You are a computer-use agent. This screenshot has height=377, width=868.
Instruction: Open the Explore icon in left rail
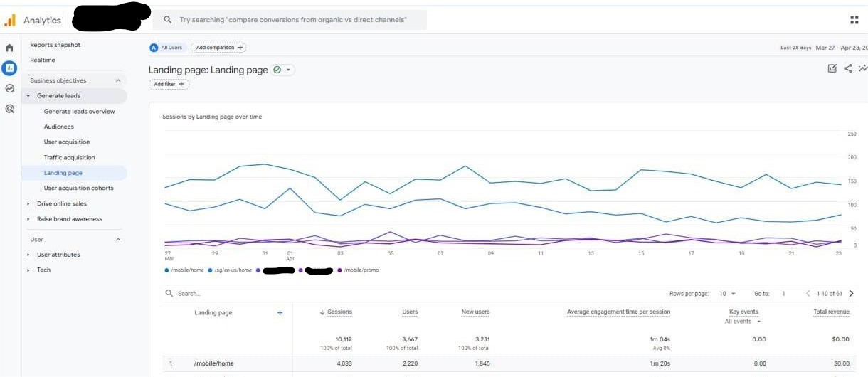tap(9, 89)
